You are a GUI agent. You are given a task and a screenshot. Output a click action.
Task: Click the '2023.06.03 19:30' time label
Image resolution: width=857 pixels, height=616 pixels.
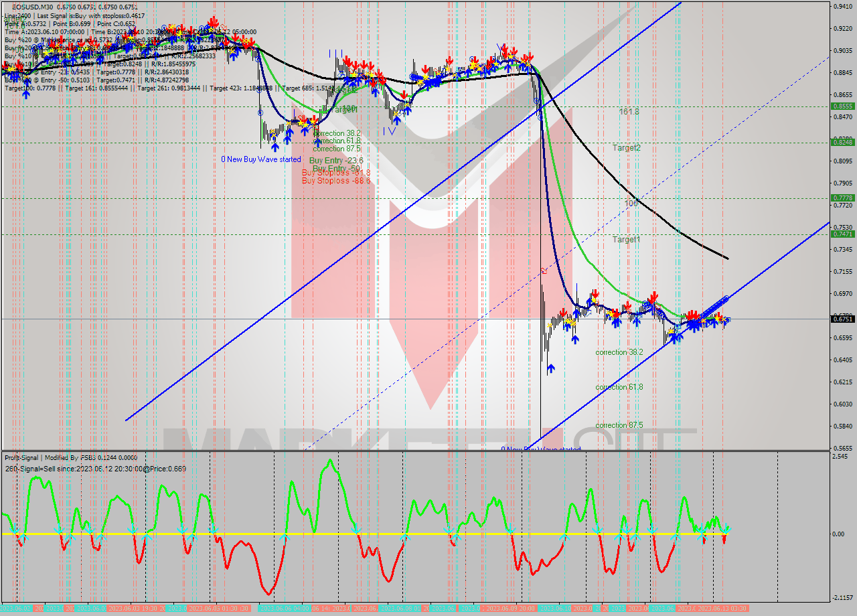[x=132, y=608]
